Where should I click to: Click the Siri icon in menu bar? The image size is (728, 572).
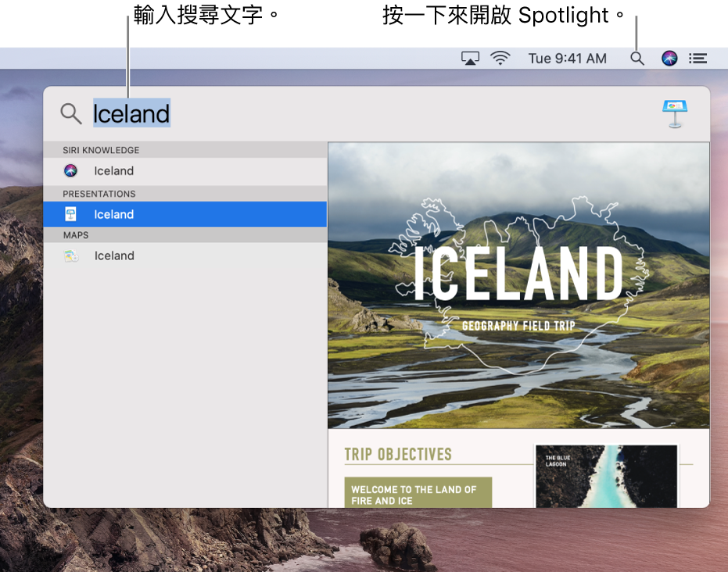pyautogui.click(x=669, y=59)
